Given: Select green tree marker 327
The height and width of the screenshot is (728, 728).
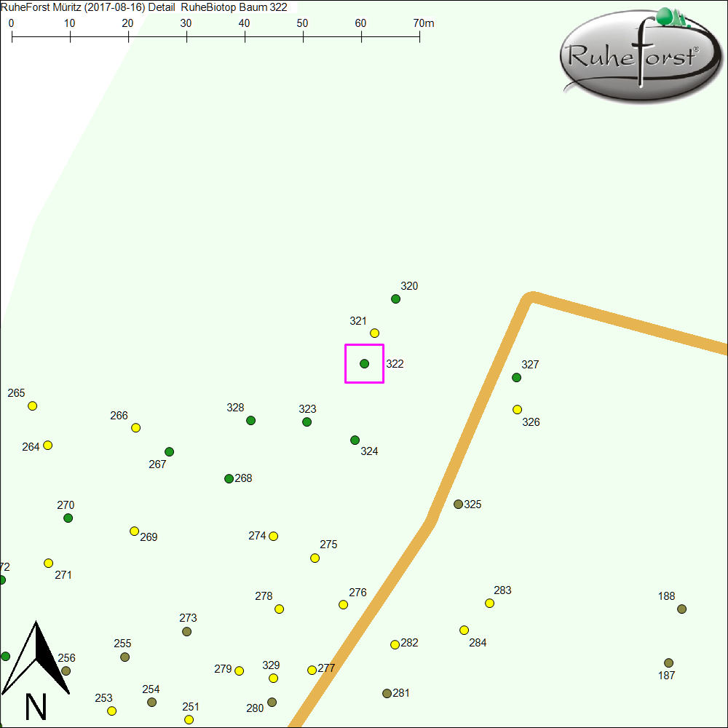Looking at the screenshot, I should coord(516,377).
